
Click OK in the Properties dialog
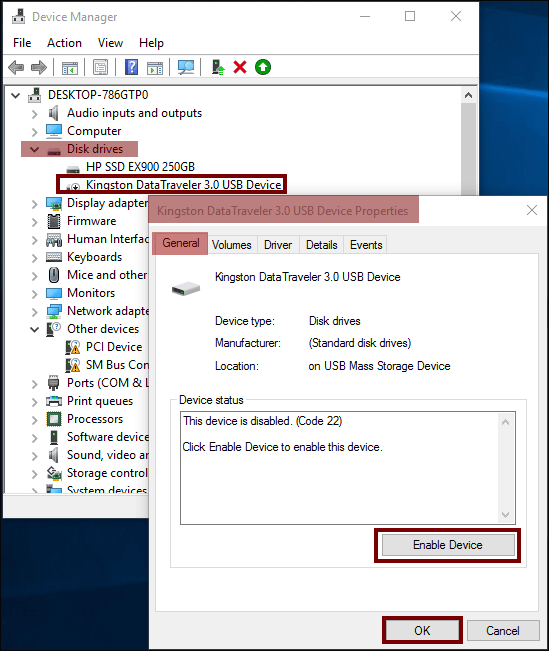coord(422,631)
